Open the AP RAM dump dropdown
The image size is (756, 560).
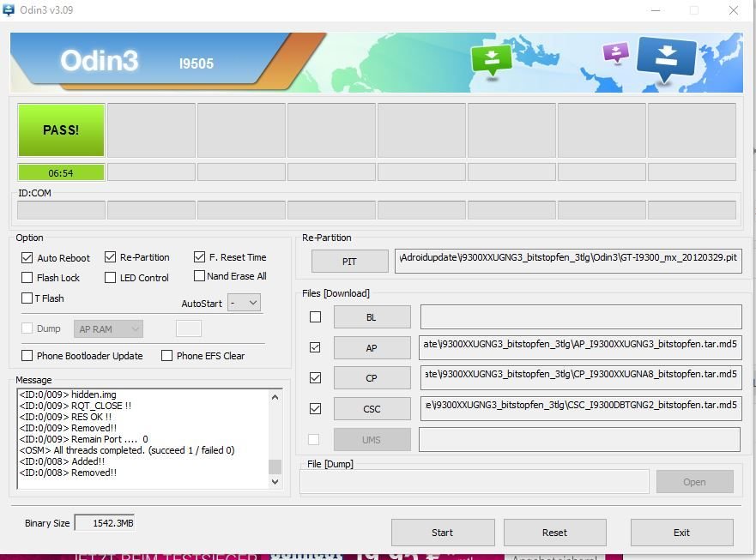(x=108, y=329)
